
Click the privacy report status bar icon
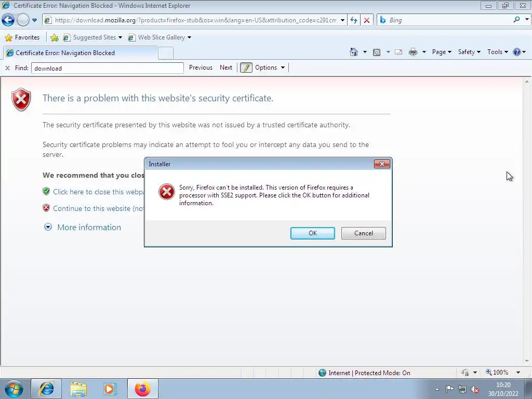(465, 373)
